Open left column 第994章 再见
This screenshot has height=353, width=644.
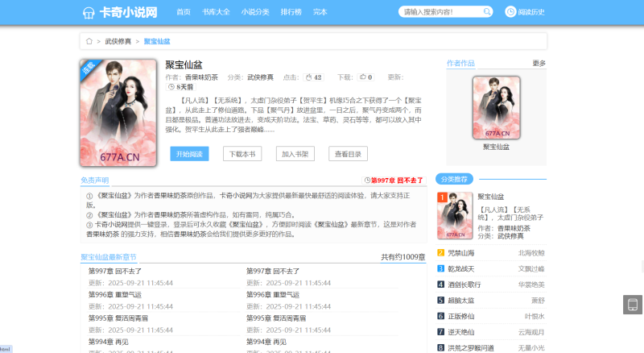109,342
